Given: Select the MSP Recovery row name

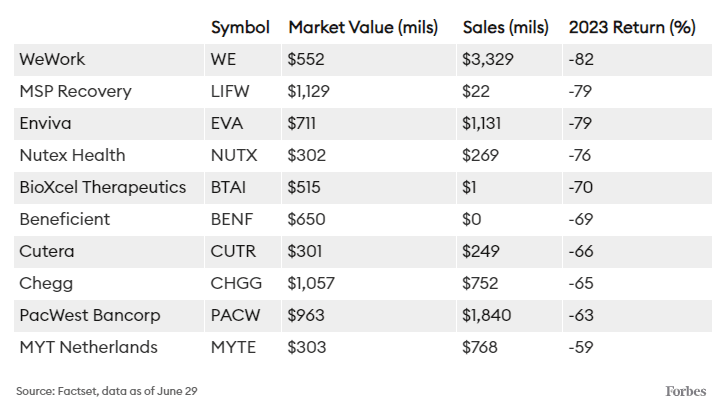Looking at the screenshot, I should click(75, 91).
